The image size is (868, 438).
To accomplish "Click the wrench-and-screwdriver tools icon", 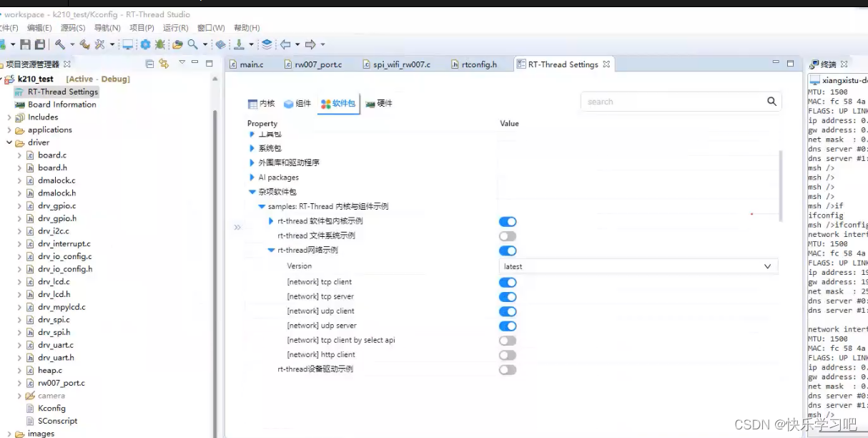I will coord(99,44).
